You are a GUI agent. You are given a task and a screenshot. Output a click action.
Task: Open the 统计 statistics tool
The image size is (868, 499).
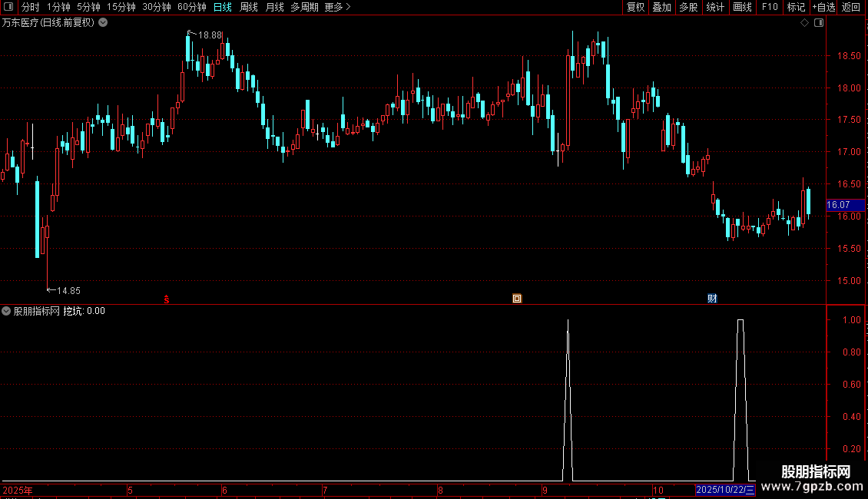[715, 7]
